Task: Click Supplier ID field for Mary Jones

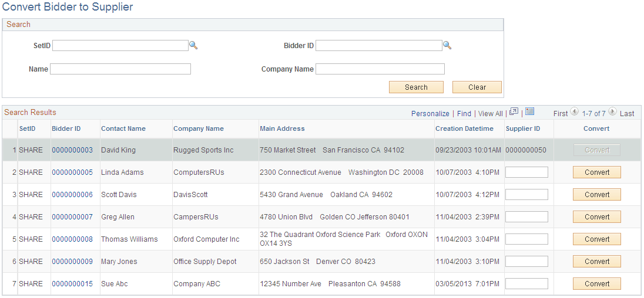Action: [526, 261]
